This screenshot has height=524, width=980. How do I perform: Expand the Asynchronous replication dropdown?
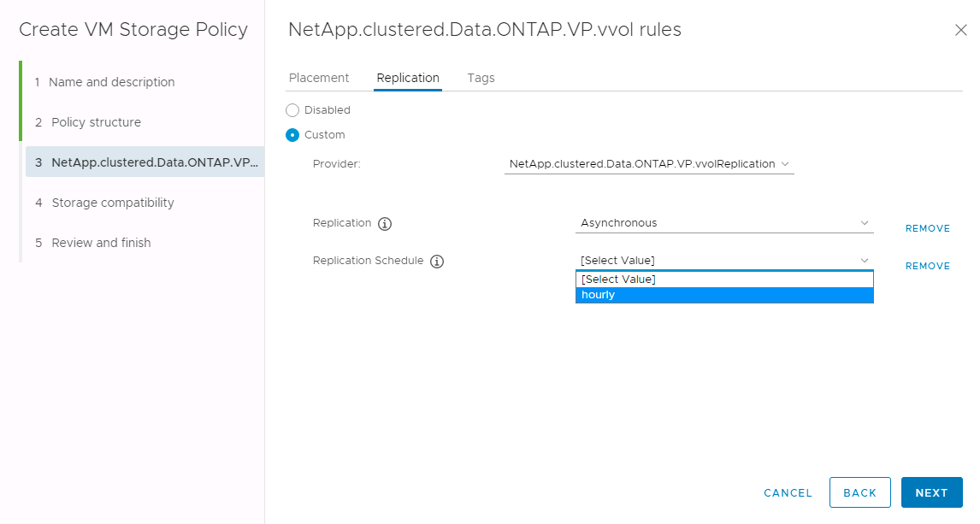pos(723,223)
